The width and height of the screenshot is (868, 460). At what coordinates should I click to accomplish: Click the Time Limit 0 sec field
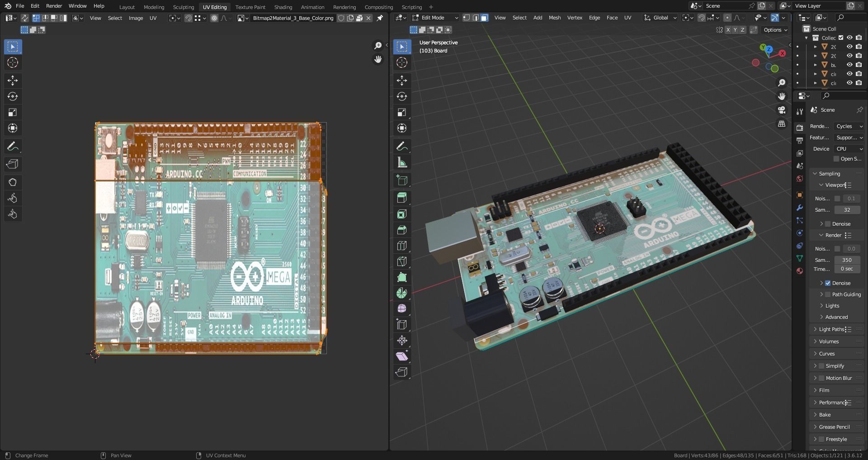coord(847,269)
